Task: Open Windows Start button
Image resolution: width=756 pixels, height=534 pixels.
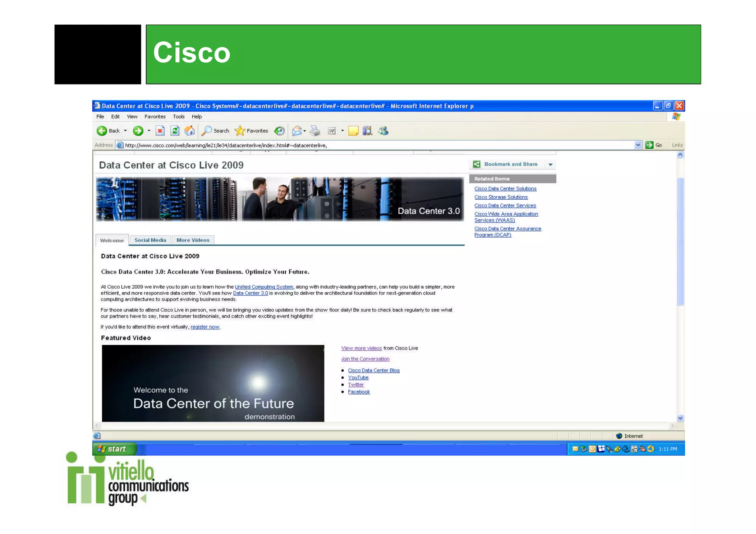Action: (x=114, y=449)
